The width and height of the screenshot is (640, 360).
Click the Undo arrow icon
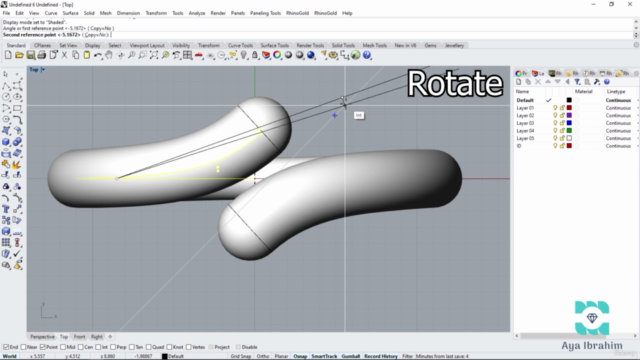98,55
